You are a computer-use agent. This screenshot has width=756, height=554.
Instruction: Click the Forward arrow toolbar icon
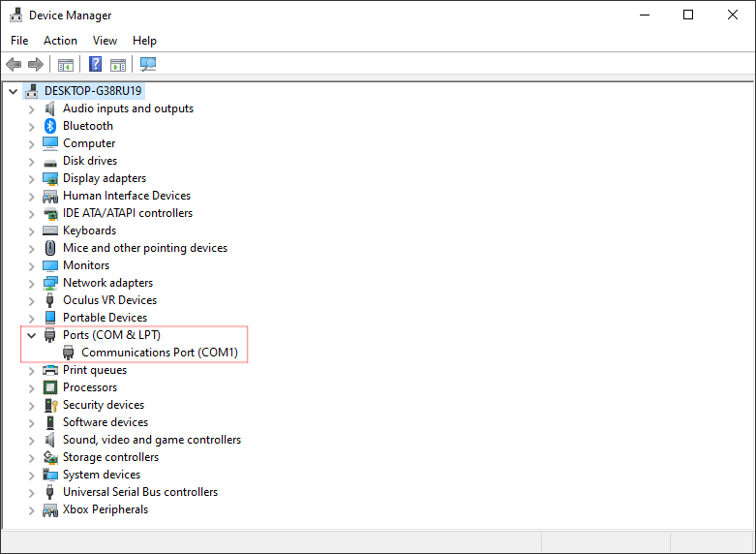(x=36, y=64)
